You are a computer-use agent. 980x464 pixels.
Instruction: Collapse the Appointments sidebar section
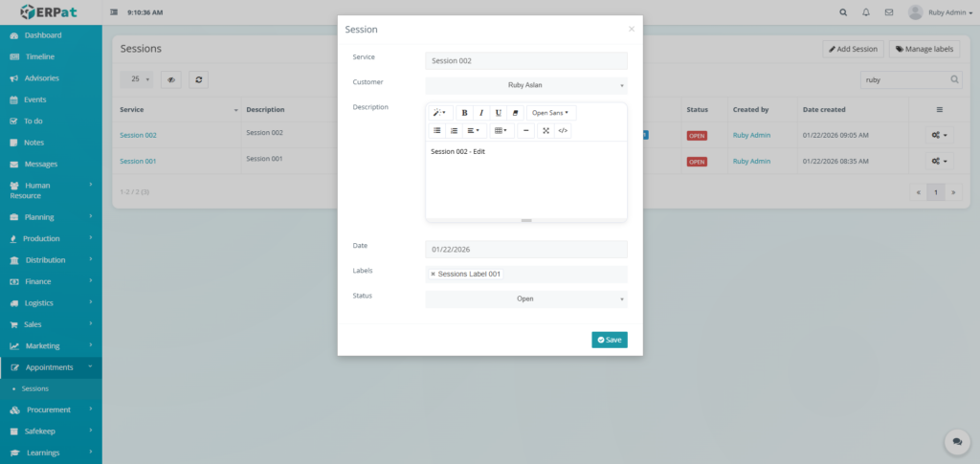click(52, 367)
